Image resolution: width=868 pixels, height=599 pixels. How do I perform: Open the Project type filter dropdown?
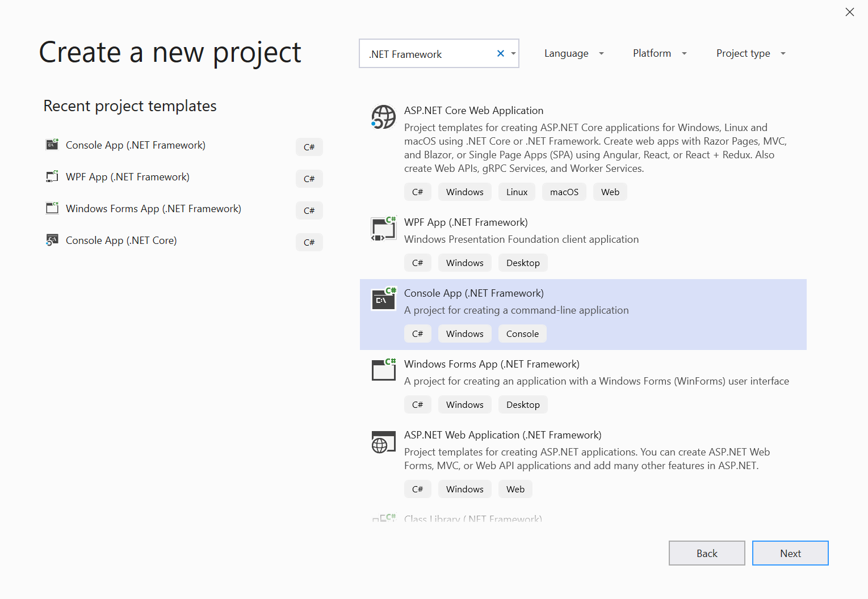pos(750,53)
